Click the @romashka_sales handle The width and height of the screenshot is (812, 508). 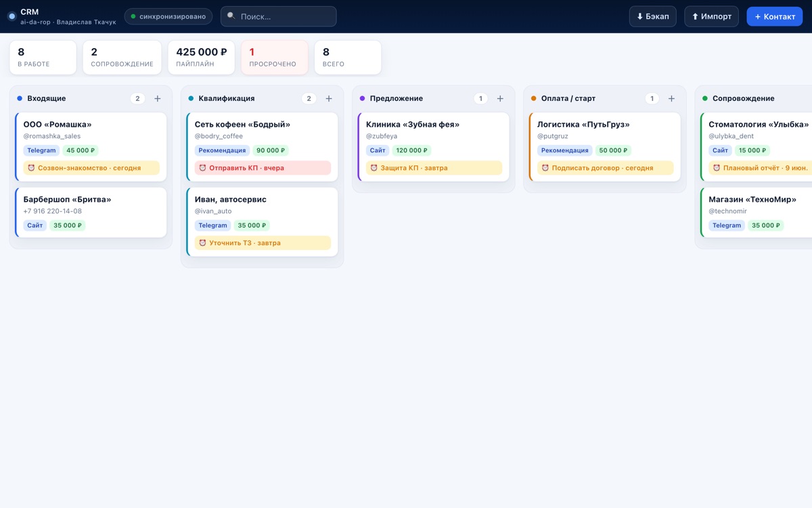52,136
